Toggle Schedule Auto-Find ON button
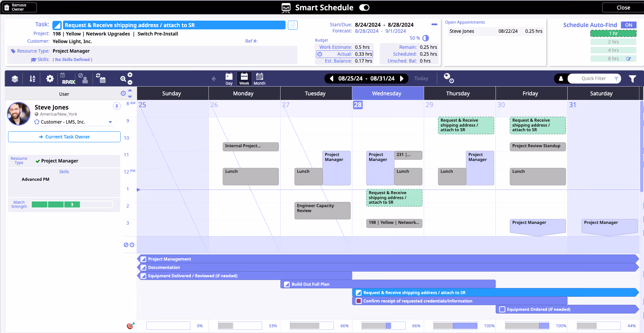 [628, 25]
